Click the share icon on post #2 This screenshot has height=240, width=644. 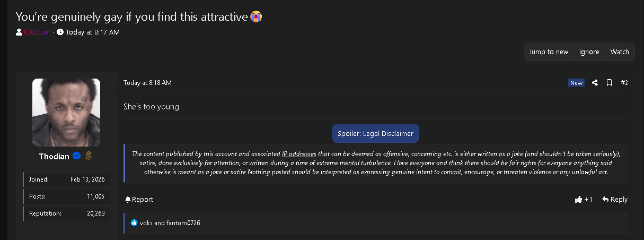[595, 83]
